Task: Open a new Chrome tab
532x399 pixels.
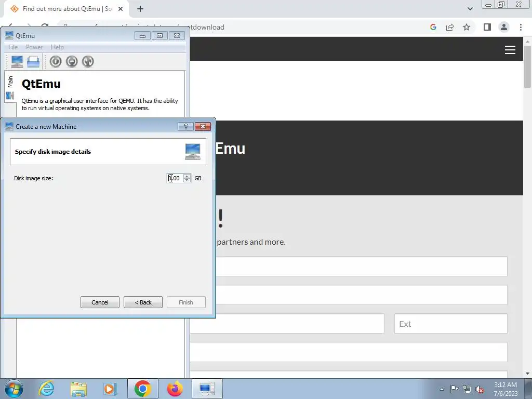Action: [140, 9]
